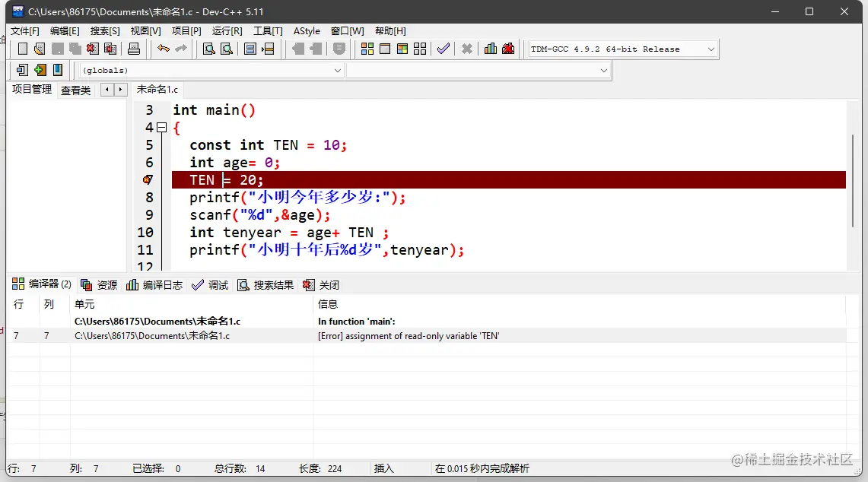Click the Delete Profiling Information icon
868x482 pixels.
point(508,49)
